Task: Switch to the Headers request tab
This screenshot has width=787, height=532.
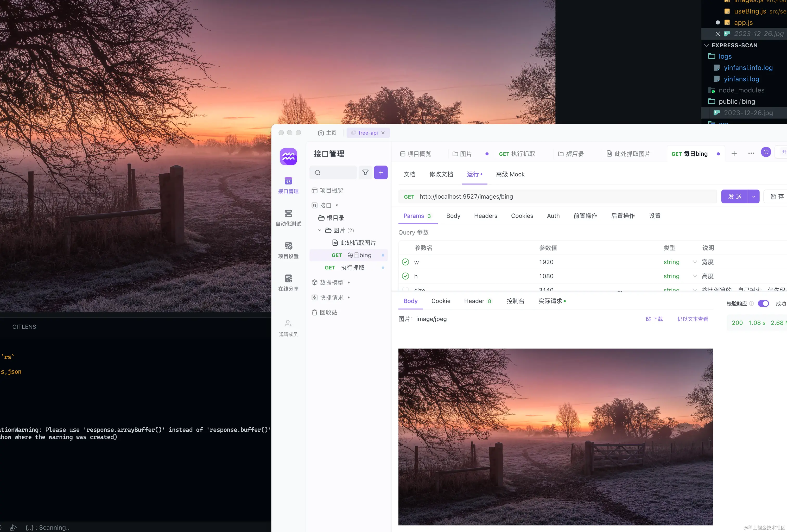Action: tap(485, 216)
